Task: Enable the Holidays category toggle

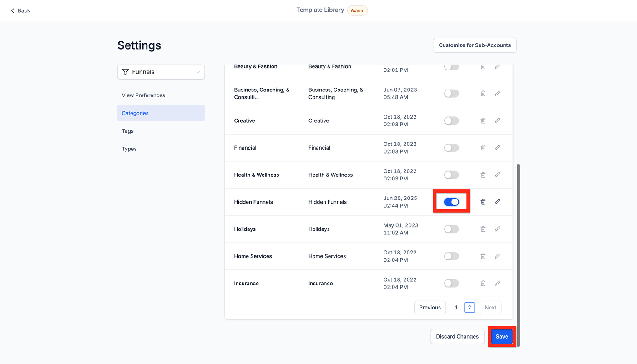Action: (451, 229)
